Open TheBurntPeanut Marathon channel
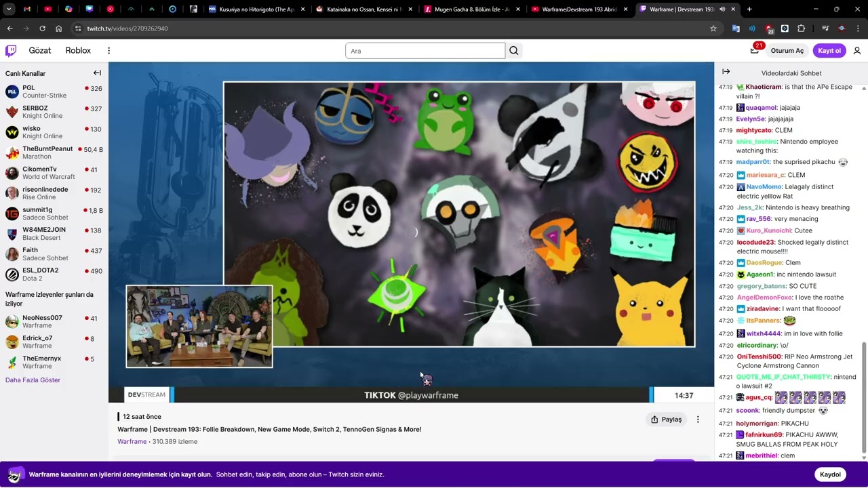This screenshot has height=488, width=868. point(54,152)
